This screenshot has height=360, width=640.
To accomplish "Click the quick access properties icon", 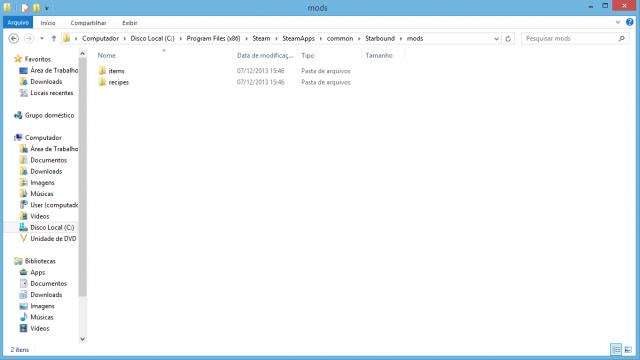I will pyautogui.click(x=25, y=8).
